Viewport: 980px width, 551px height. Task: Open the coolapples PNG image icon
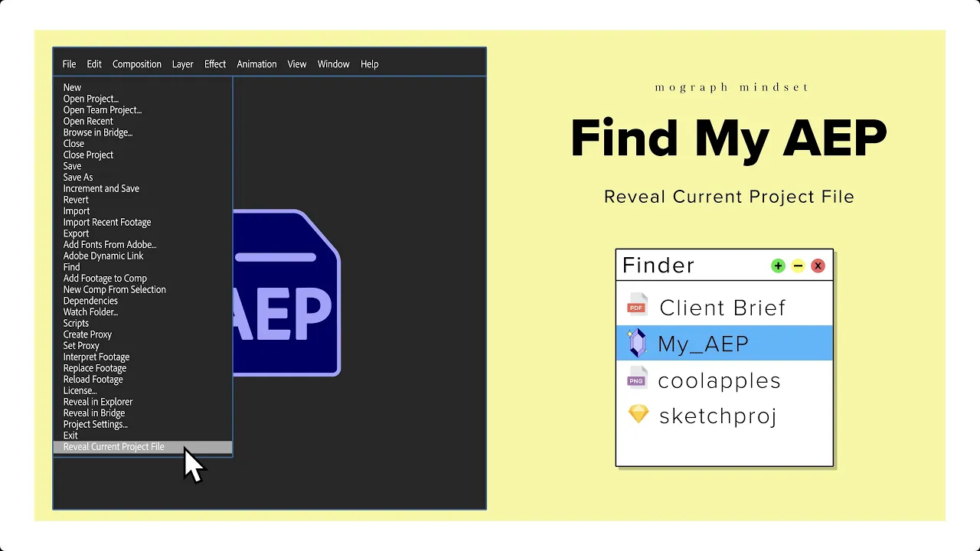[x=637, y=377]
